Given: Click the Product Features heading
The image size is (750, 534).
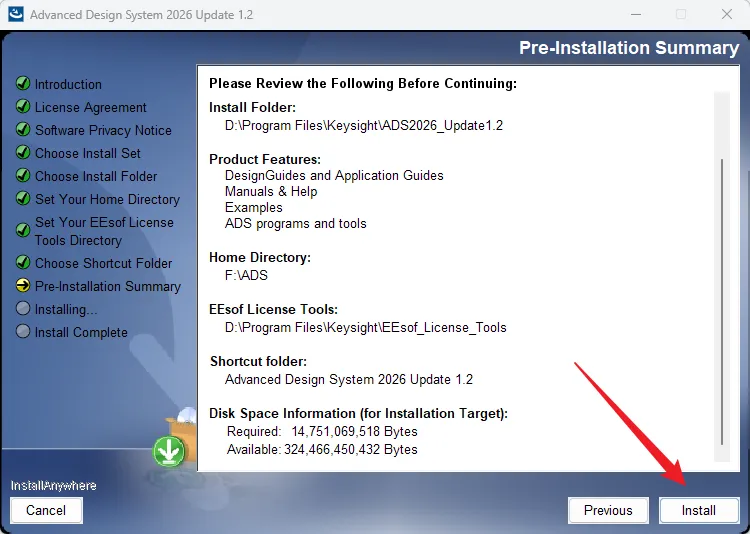Looking at the screenshot, I should (265, 159).
